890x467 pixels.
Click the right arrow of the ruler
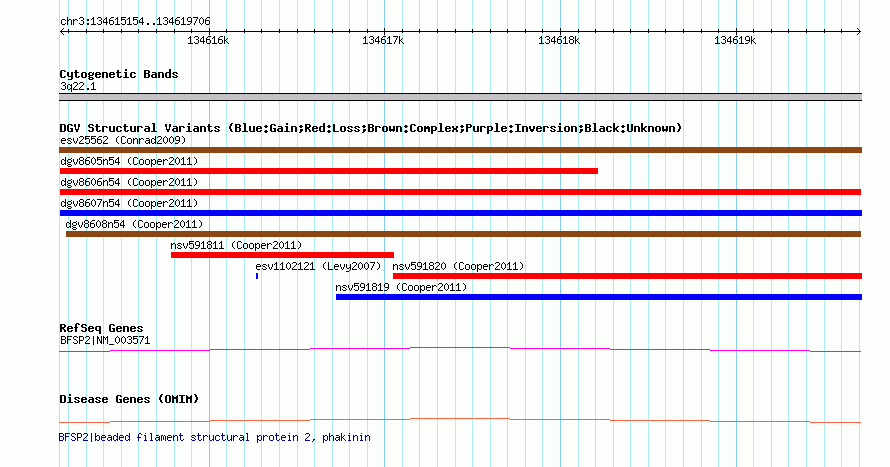coord(859,31)
